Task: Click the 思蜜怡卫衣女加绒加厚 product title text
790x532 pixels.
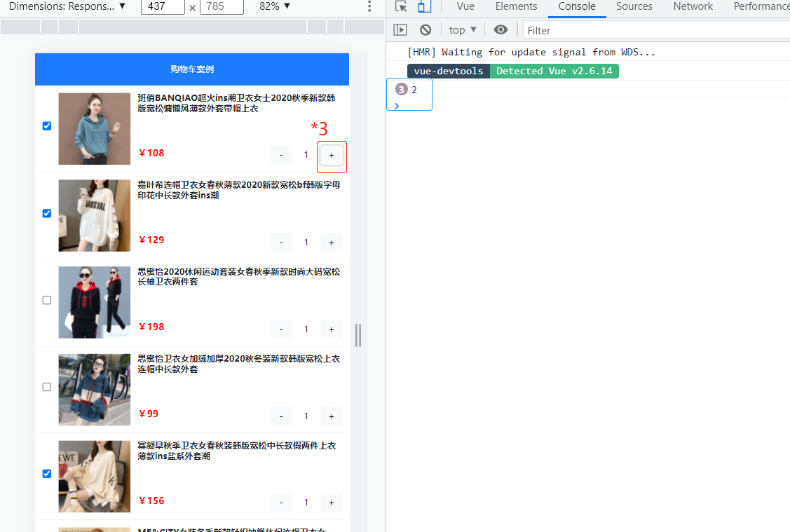Action: (239, 364)
